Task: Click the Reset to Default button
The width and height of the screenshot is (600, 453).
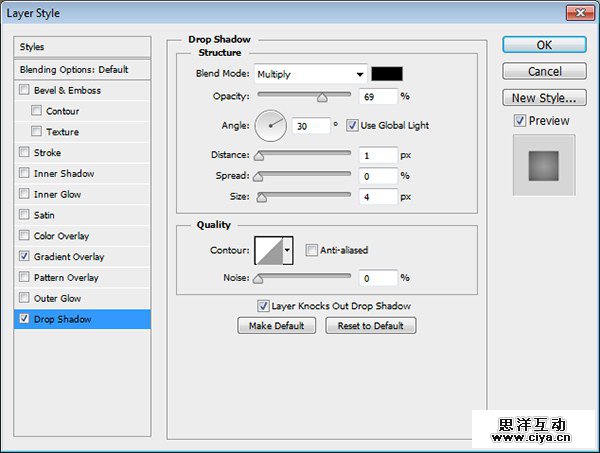Action: (x=370, y=326)
